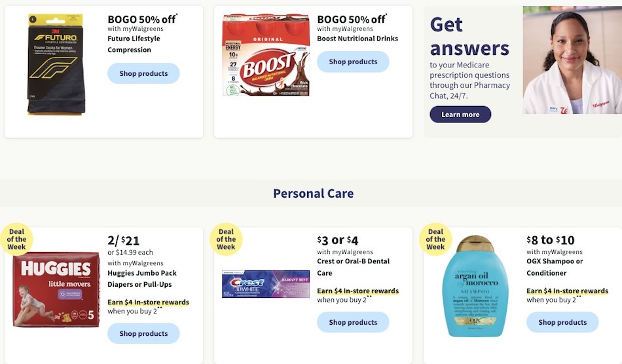This screenshot has width=622, height=364.
Task: Click Earn $4 In-store rewards under Crest
Action: pos(357,291)
